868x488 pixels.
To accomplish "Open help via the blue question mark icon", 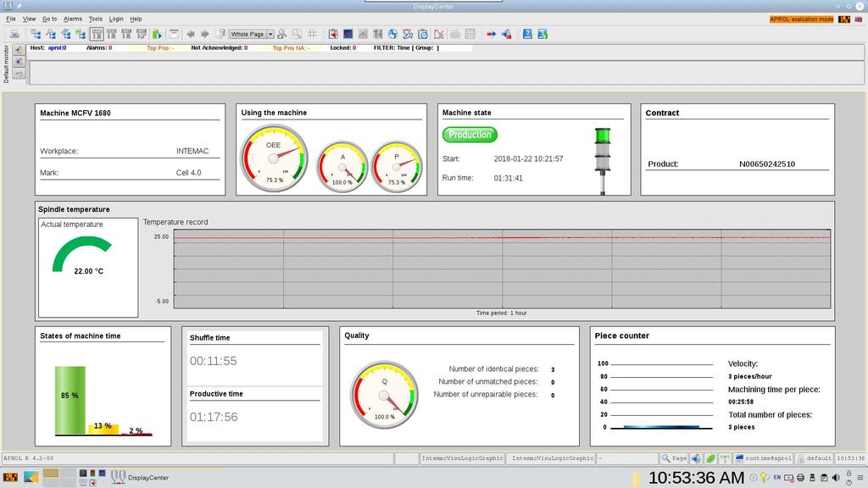I will click(527, 34).
